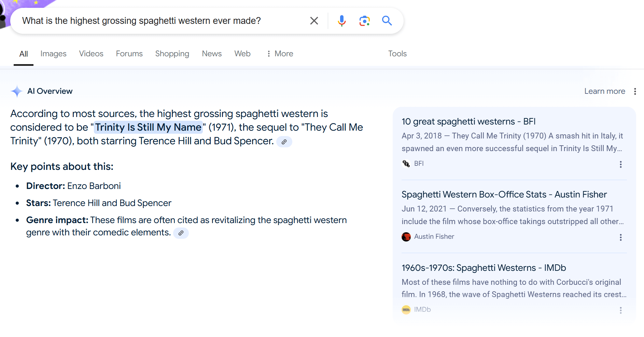The height and width of the screenshot is (337, 644).
Task: Expand the More search filters menu
Action: pos(280,54)
